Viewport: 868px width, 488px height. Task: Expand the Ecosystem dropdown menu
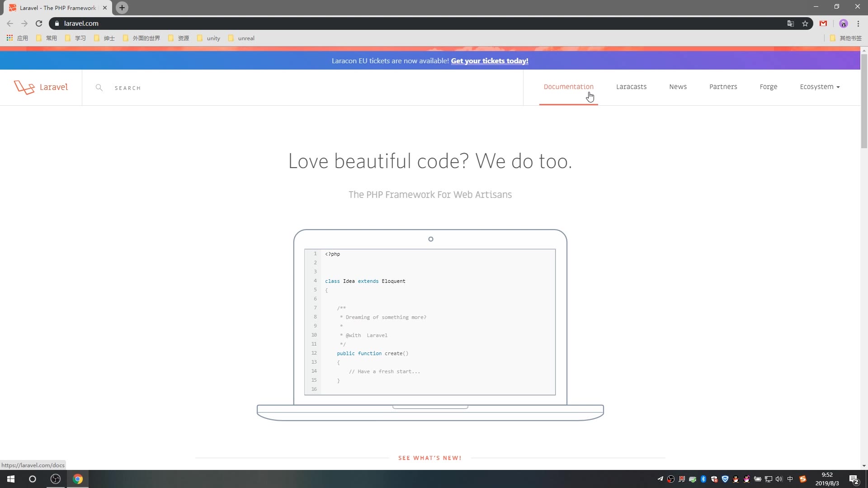tap(820, 87)
